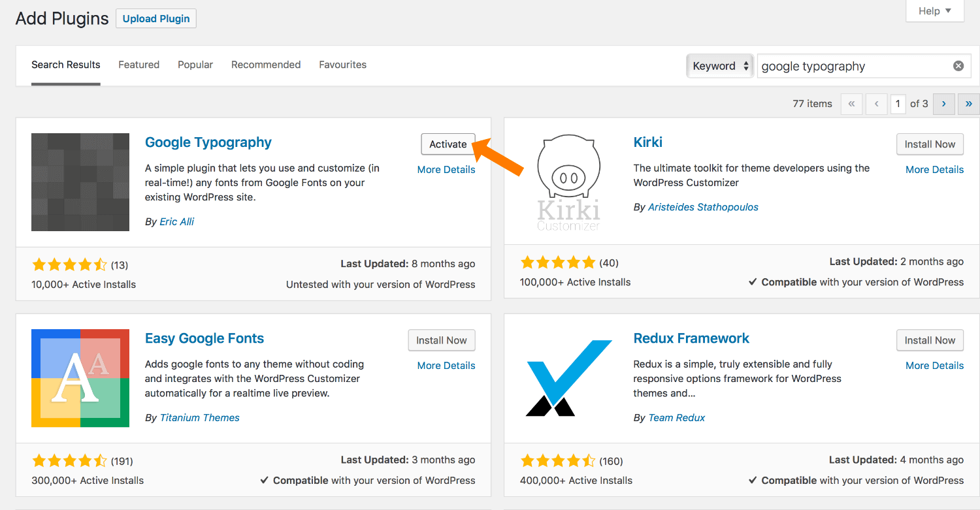Go to previous results page
This screenshot has height=510, width=980.
[876, 104]
